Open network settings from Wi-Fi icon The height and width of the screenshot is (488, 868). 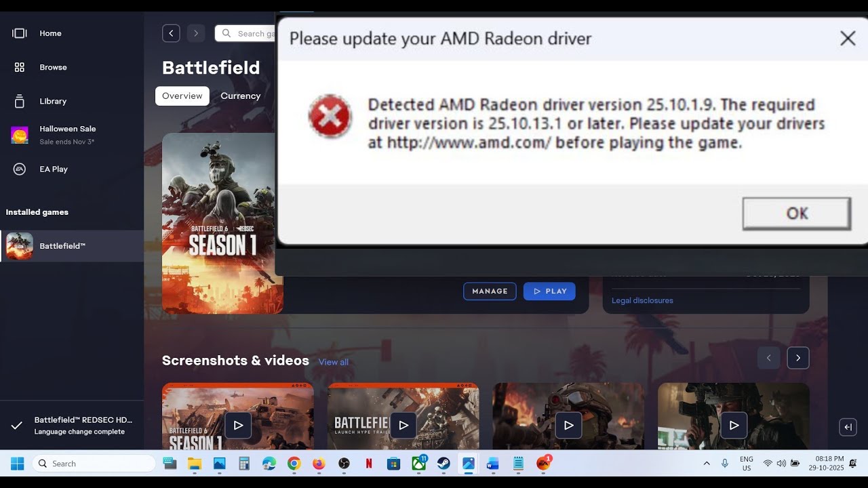(x=768, y=464)
